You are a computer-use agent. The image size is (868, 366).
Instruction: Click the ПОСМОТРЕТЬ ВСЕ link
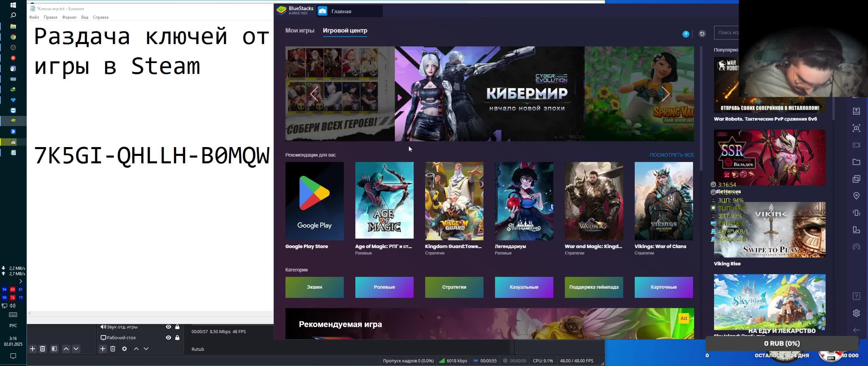pyautogui.click(x=672, y=155)
